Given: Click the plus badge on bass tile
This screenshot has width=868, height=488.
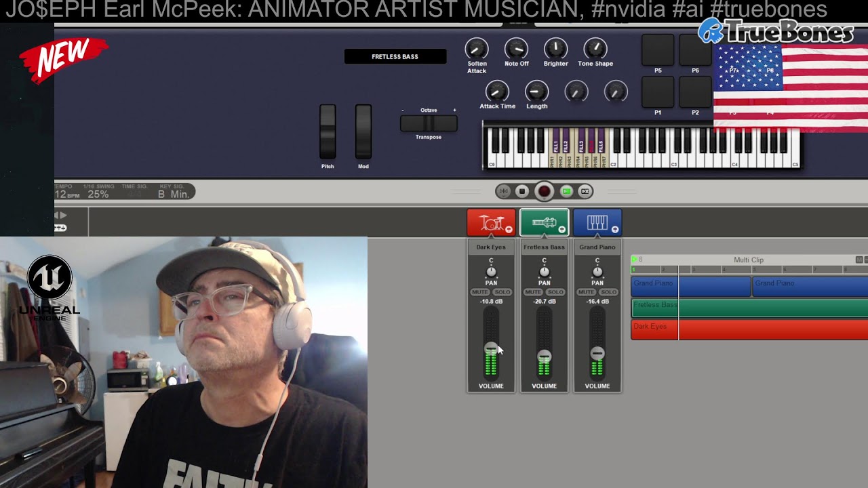Looking at the screenshot, I should pyautogui.click(x=561, y=230).
